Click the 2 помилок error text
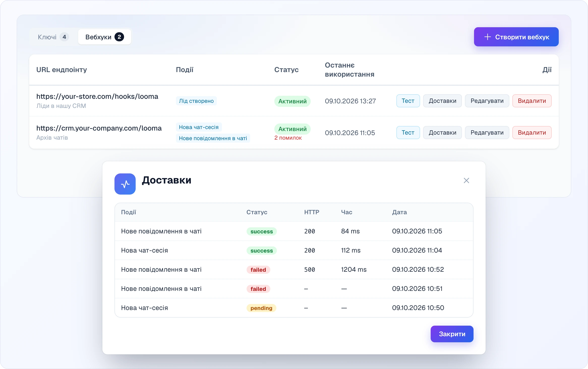The image size is (588, 369). click(x=288, y=138)
